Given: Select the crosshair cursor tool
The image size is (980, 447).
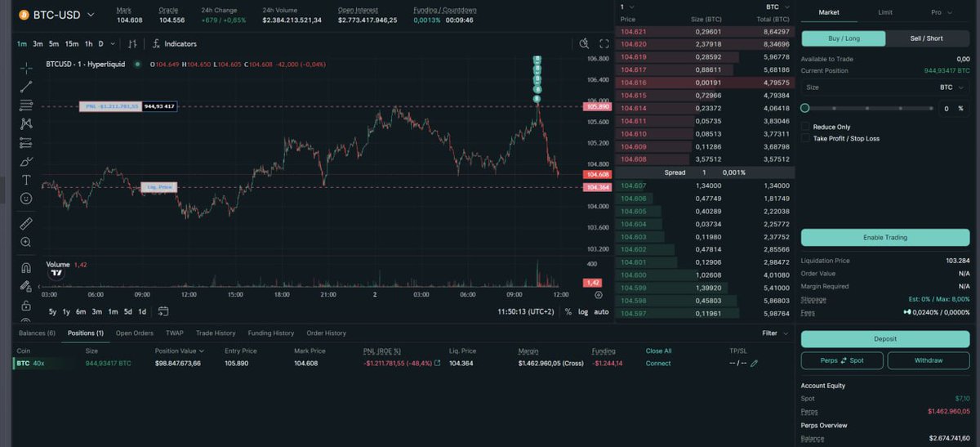Looking at the screenshot, I should (x=26, y=67).
